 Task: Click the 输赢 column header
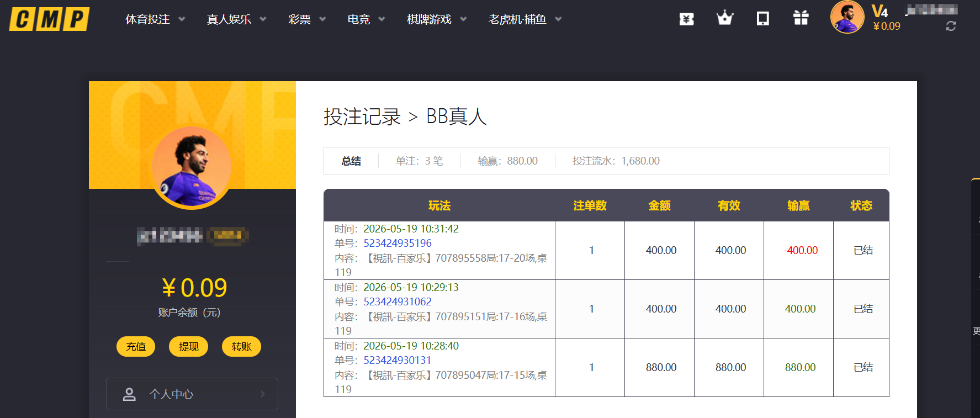798,205
